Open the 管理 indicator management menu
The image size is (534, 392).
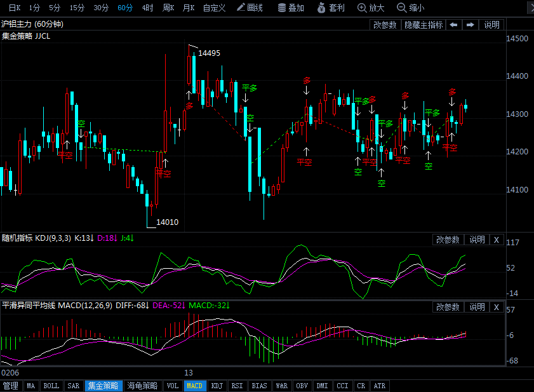click(x=11, y=386)
